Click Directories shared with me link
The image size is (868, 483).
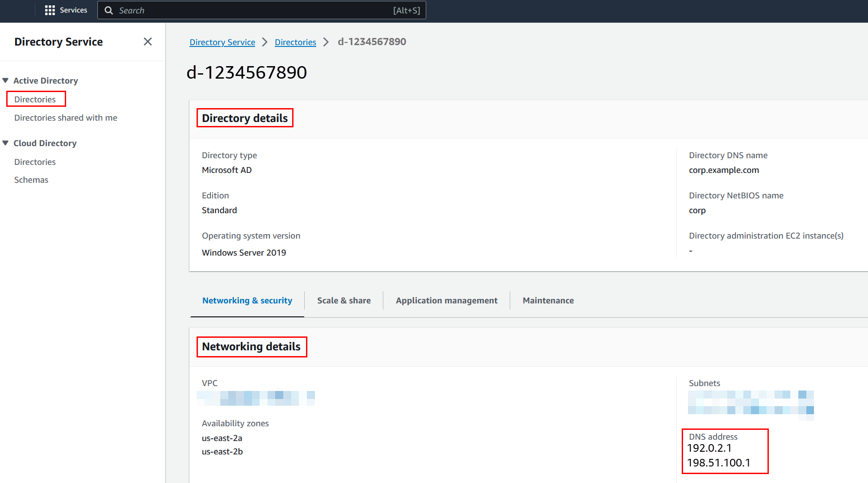[65, 117]
